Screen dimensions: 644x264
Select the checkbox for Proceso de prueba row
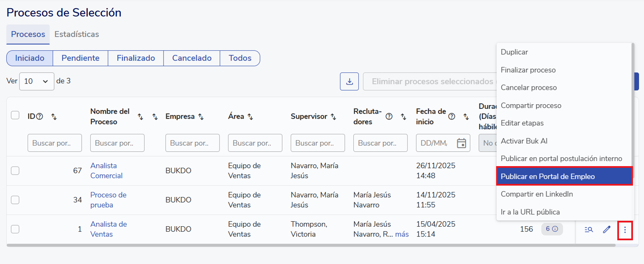coord(15,200)
